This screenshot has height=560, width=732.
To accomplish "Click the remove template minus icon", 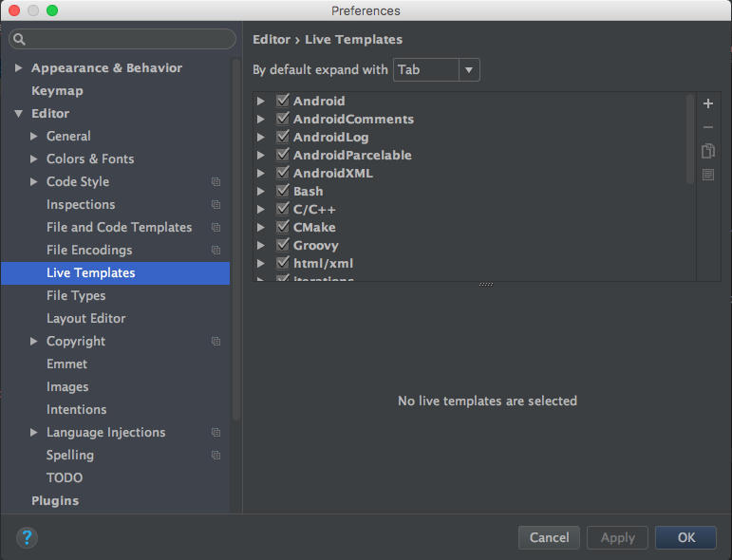I will pyautogui.click(x=708, y=127).
